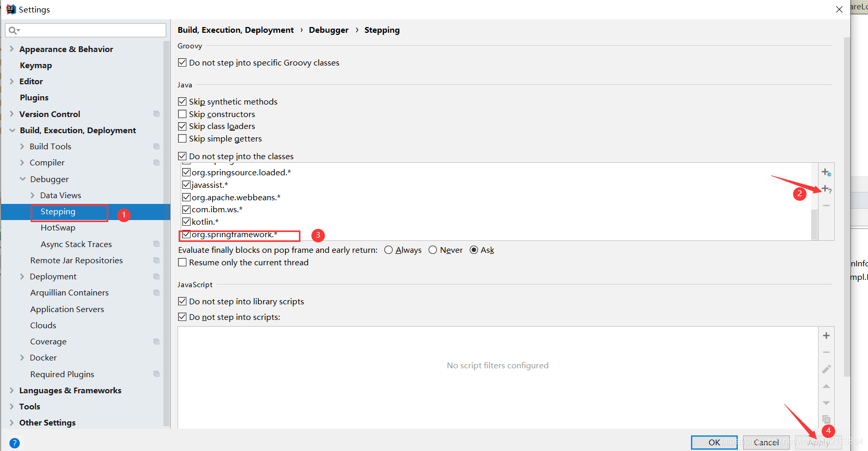Click project-level icon next to Version Control
Image resolution: width=868 pixels, height=451 pixels.
(x=156, y=114)
